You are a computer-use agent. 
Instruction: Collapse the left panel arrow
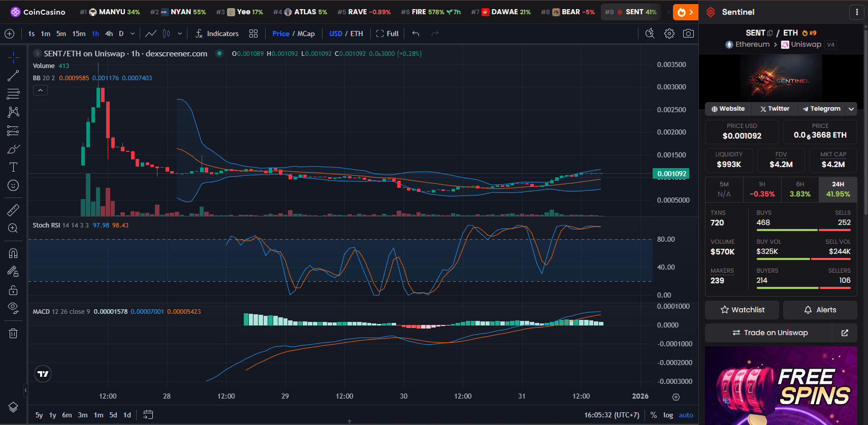(25, 390)
